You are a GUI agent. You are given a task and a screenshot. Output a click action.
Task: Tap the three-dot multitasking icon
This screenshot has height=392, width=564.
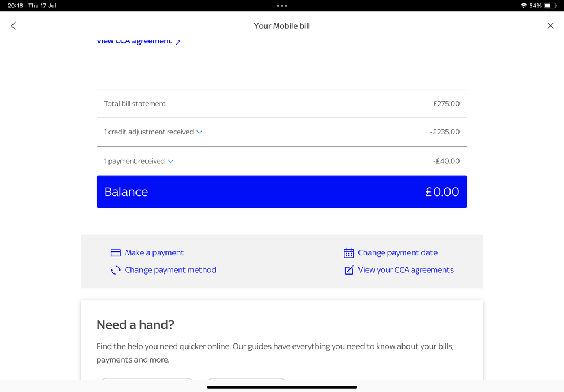282,6
